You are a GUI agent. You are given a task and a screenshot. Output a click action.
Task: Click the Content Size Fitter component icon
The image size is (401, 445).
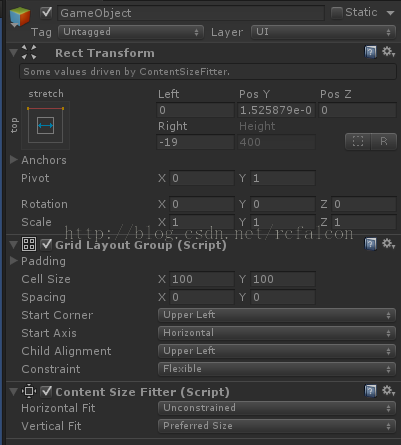click(x=29, y=391)
